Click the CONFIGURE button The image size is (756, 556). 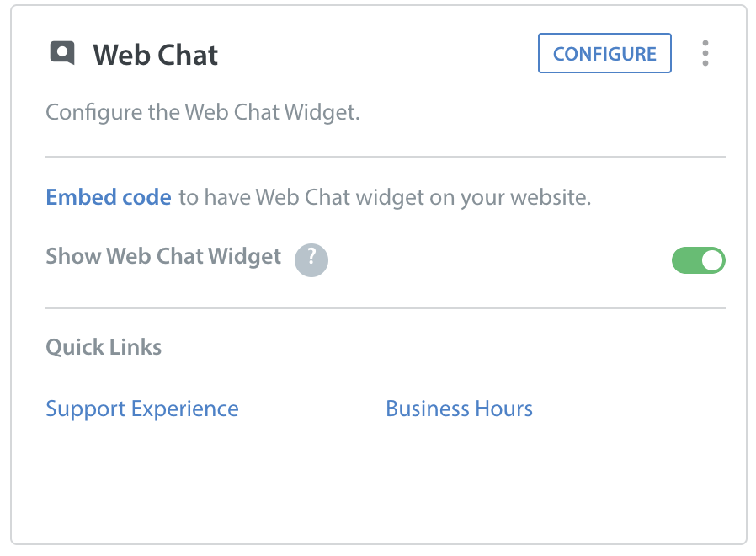coord(604,53)
